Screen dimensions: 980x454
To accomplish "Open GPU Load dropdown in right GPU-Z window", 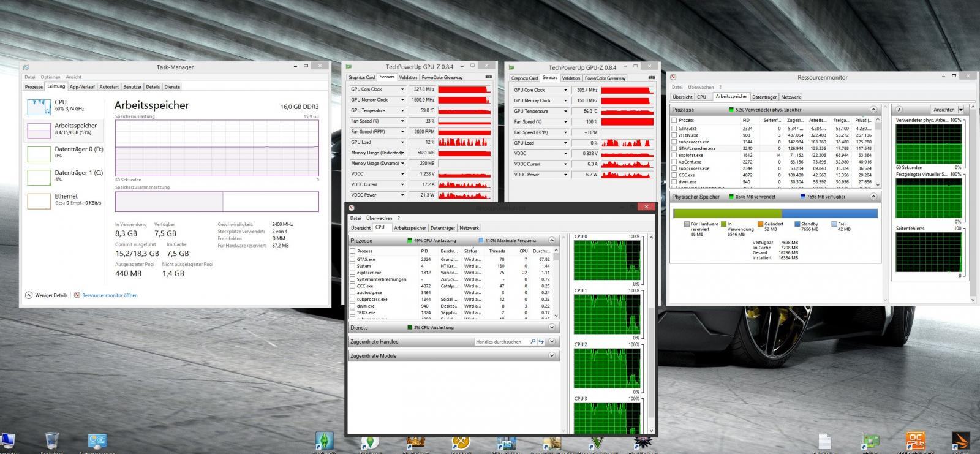I will [565, 143].
